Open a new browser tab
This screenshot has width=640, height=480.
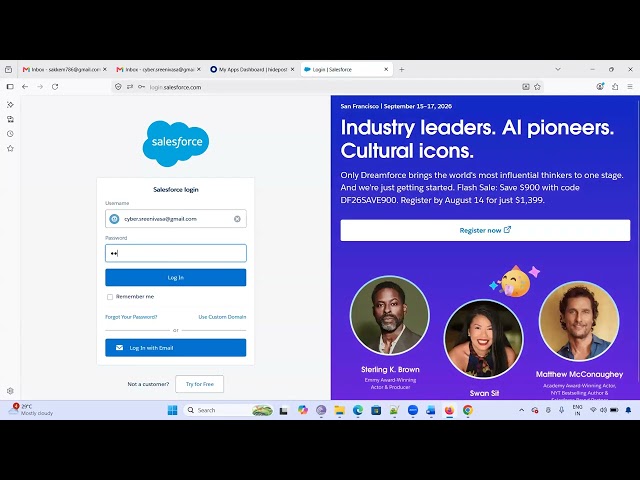point(402,70)
